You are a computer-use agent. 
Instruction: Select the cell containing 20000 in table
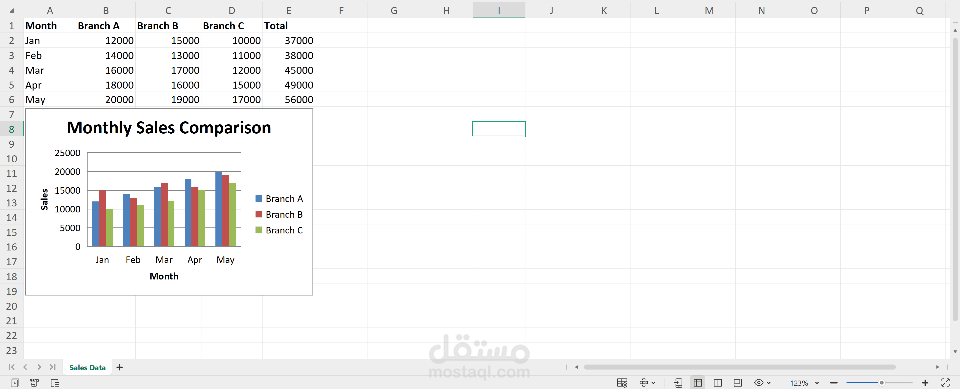pyautogui.click(x=105, y=99)
